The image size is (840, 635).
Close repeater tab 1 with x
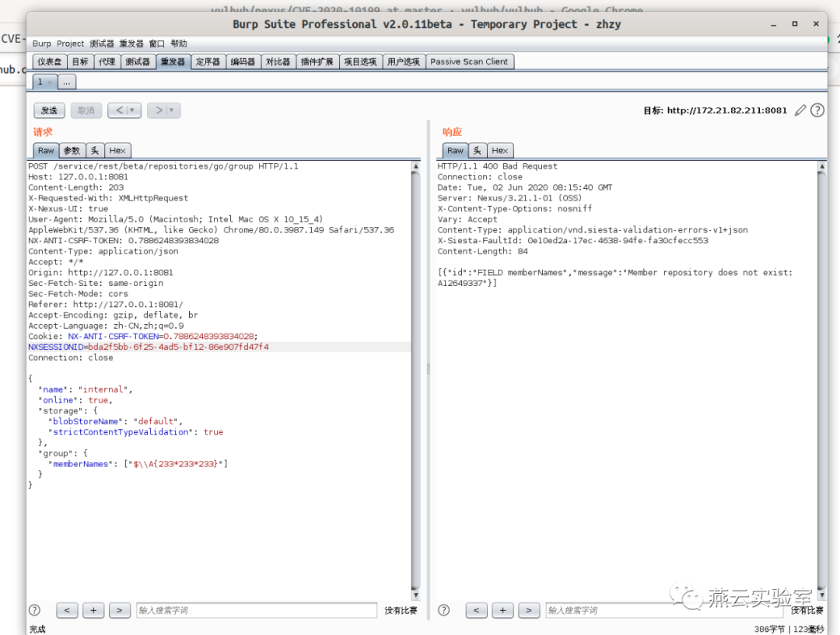click(50, 82)
